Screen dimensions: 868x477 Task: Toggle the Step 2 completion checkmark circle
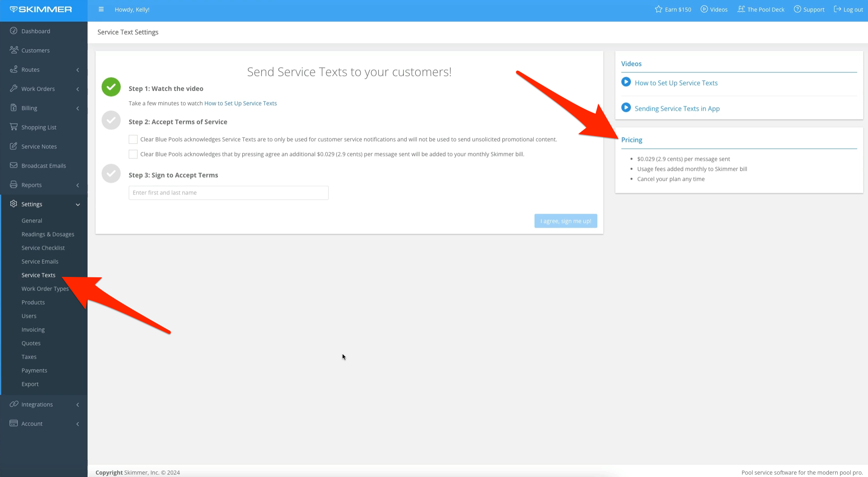coord(111,120)
